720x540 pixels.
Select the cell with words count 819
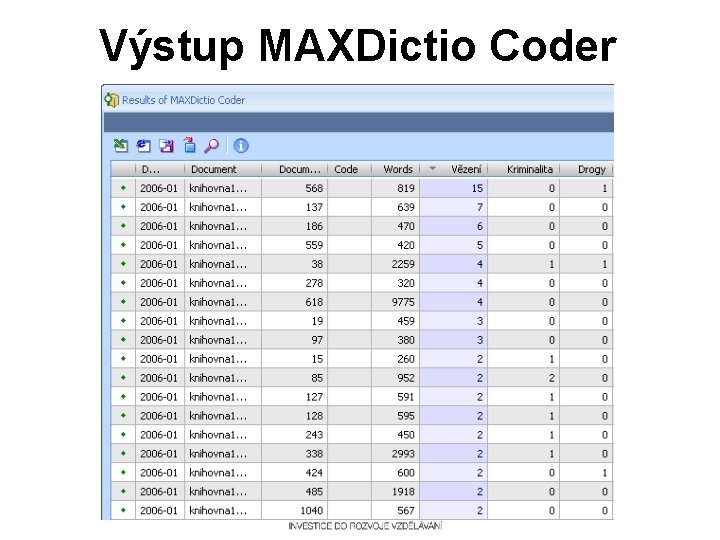(x=395, y=188)
